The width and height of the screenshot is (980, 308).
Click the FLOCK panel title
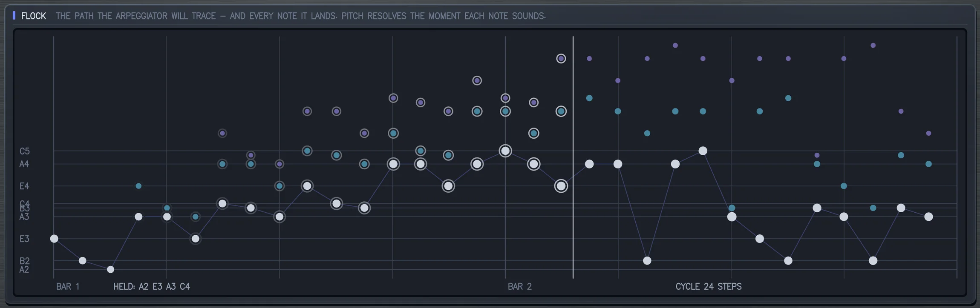click(x=34, y=16)
